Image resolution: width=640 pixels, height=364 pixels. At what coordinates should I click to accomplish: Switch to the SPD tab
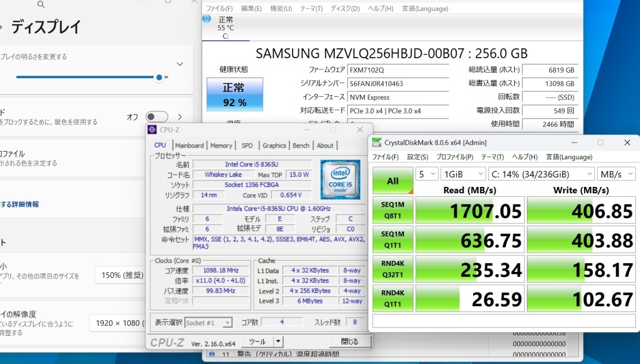pyautogui.click(x=247, y=146)
